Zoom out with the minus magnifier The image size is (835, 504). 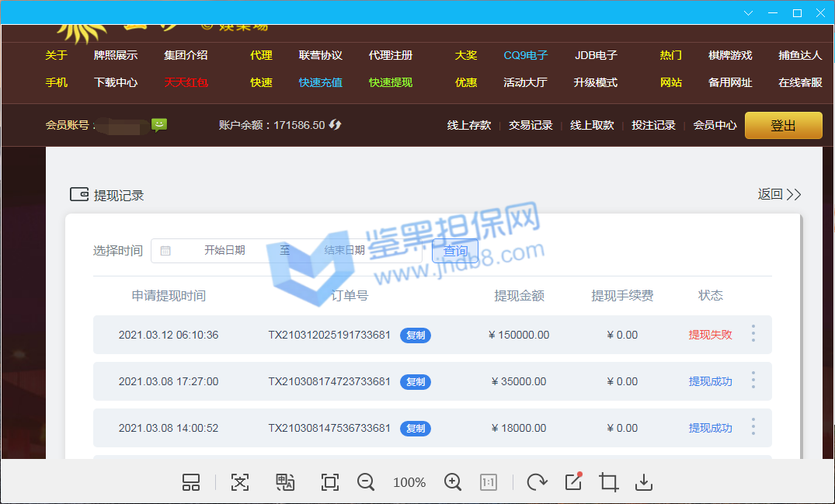click(x=366, y=482)
